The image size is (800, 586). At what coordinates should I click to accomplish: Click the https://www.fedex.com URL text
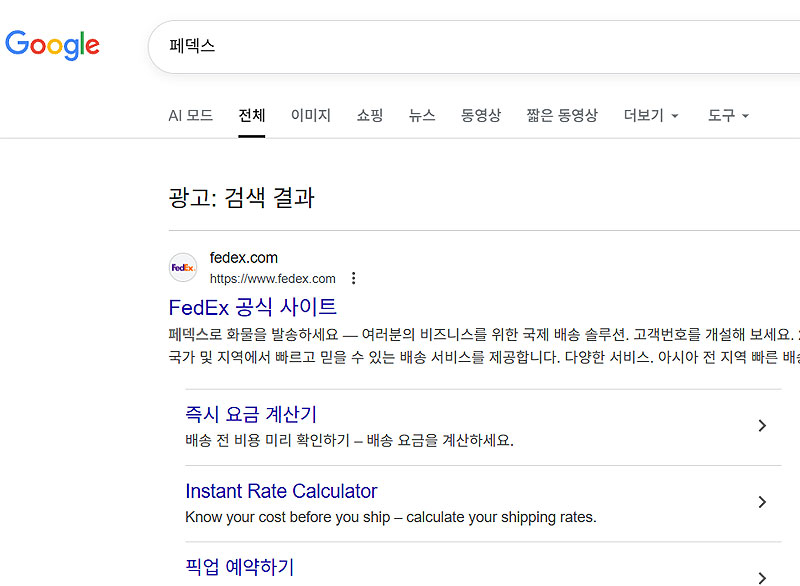click(x=272, y=279)
